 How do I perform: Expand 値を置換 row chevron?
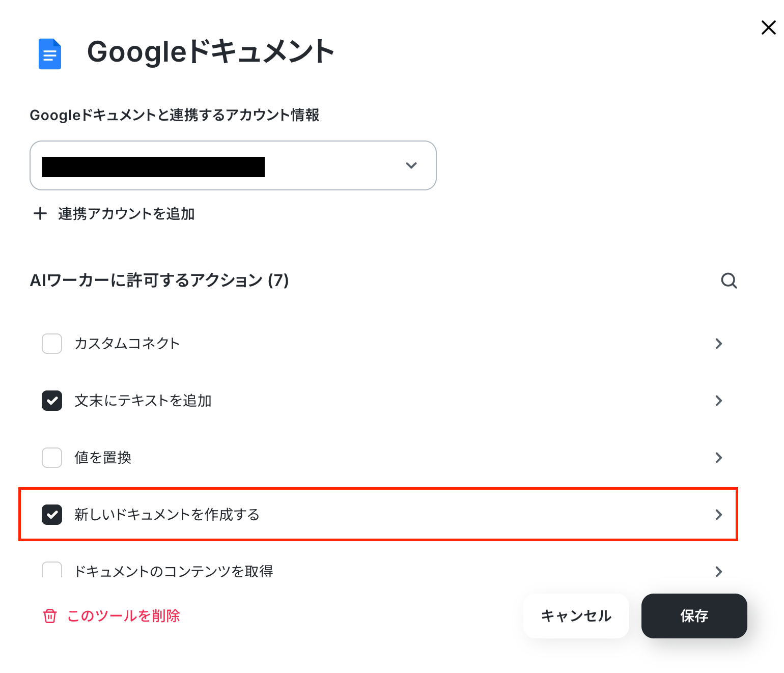719,458
